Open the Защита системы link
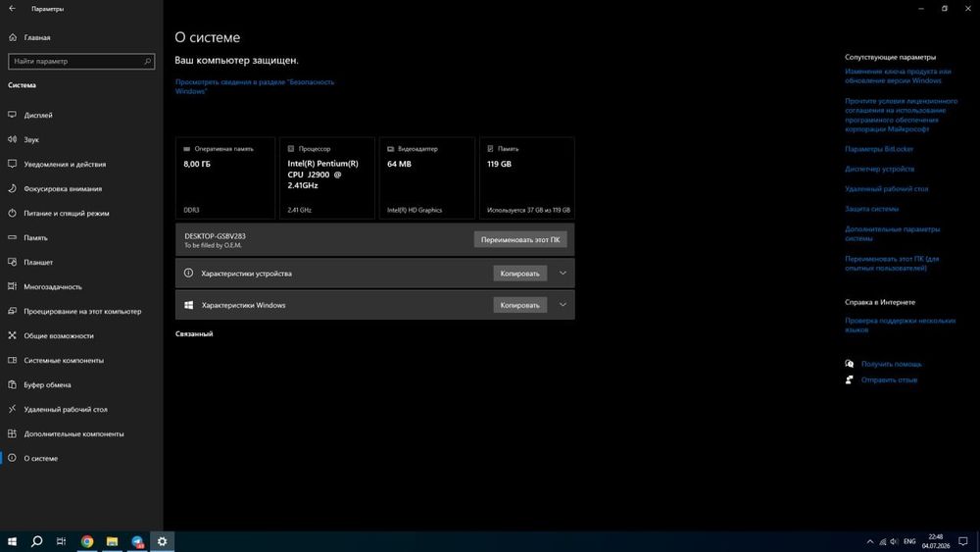Viewport: 980px width, 552px height. (x=871, y=209)
